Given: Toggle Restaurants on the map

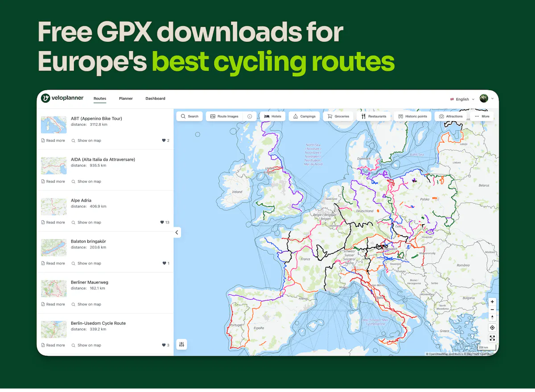Looking at the screenshot, I should click(374, 116).
